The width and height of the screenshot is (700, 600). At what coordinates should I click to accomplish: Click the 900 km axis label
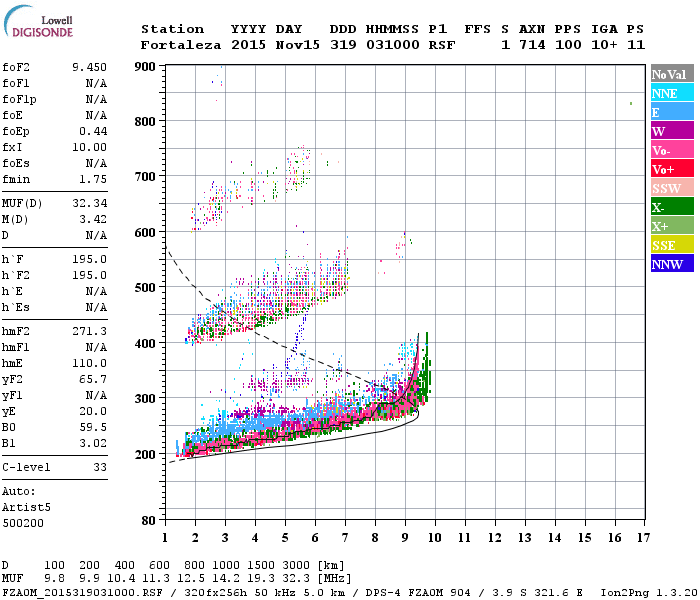tap(145, 67)
